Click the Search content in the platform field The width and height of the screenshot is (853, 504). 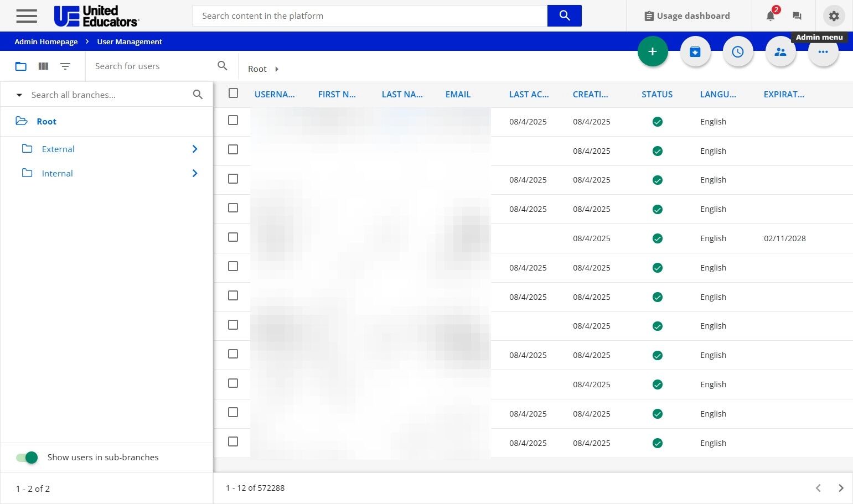[x=370, y=15]
